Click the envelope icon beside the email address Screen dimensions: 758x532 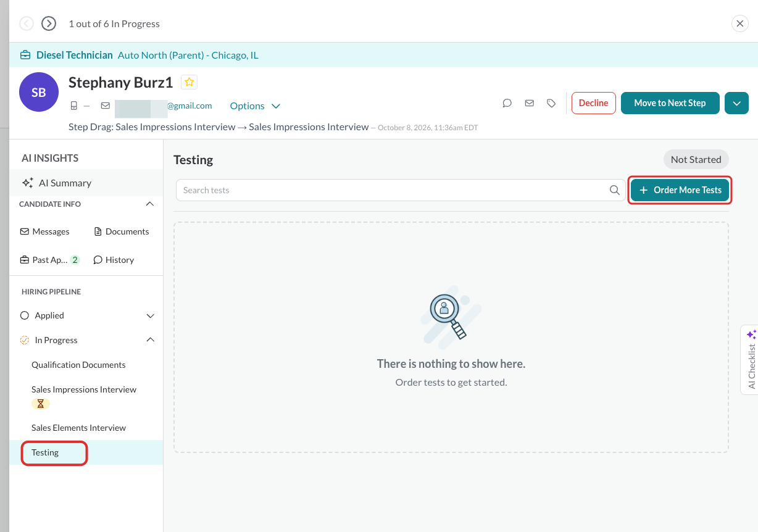106,106
